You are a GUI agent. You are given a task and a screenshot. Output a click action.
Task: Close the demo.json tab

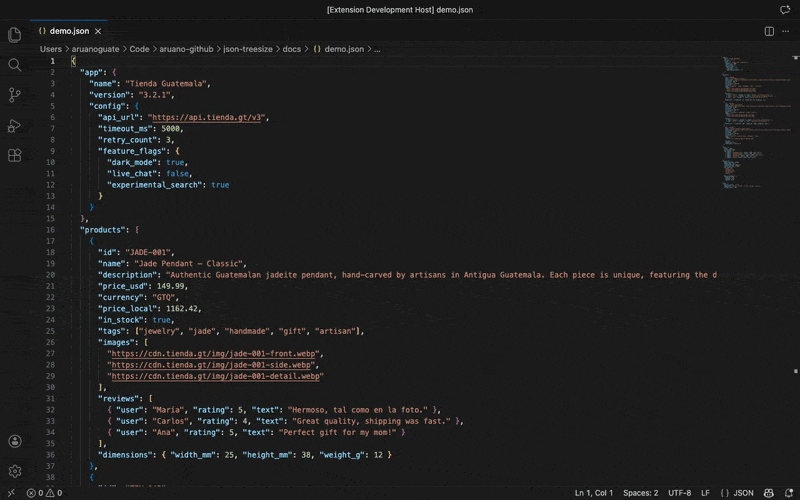tap(98, 31)
